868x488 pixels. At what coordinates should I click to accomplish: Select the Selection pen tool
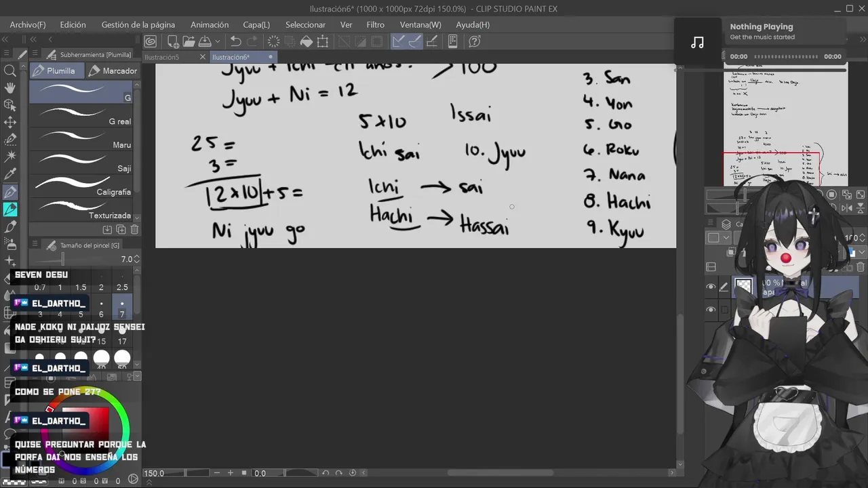[x=10, y=140]
